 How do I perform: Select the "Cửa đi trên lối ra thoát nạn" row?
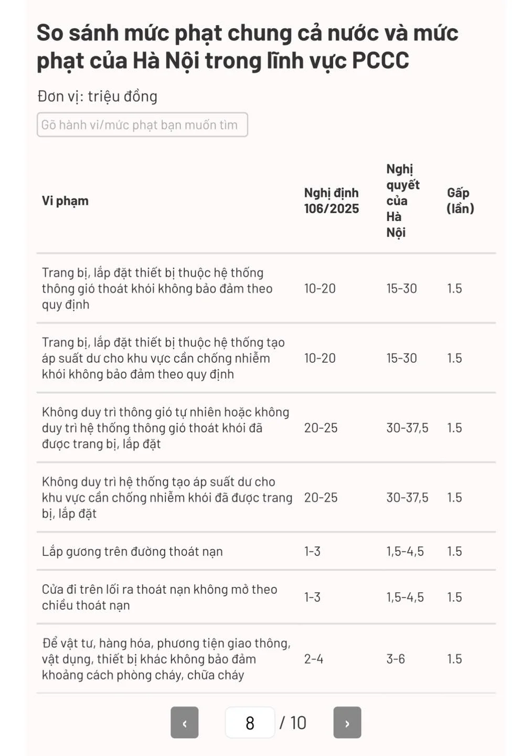[159, 597]
